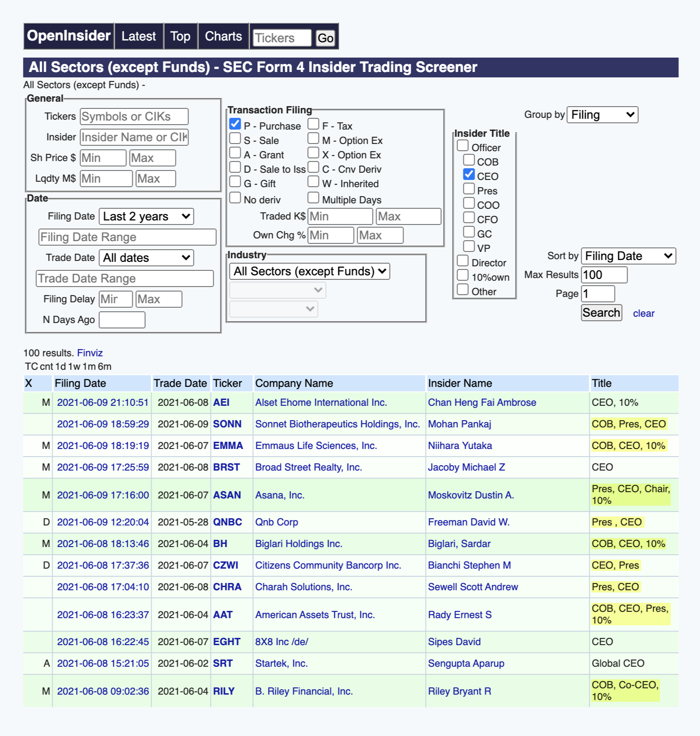Sort by Insider Name column header
The width and height of the screenshot is (700, 736).
(460, 383)
